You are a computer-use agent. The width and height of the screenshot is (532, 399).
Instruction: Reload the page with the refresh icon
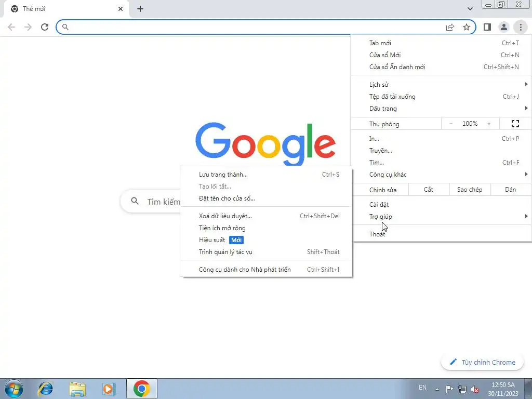45,27
